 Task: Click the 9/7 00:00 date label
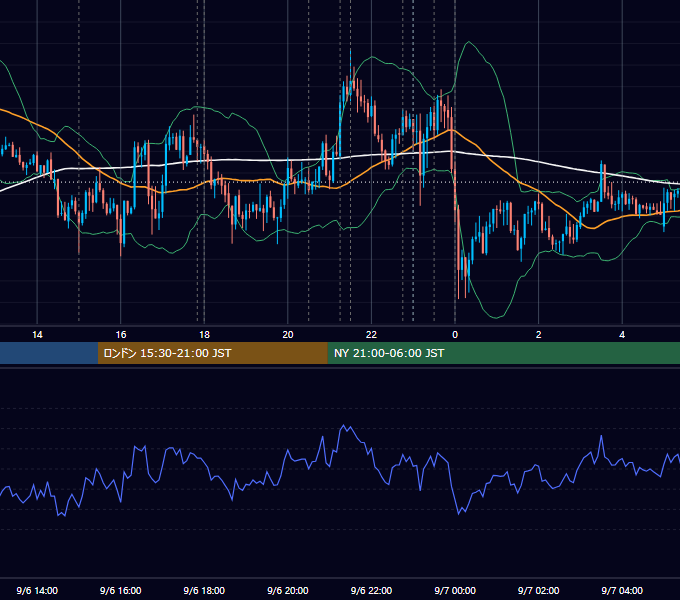(x=455, y=590)
